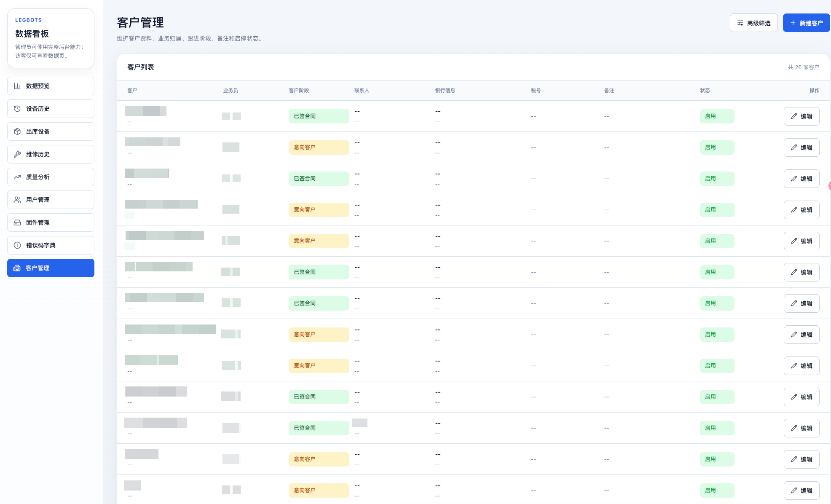
Task: Create a customer with 新建客户
Action: (x=806, y=23)
